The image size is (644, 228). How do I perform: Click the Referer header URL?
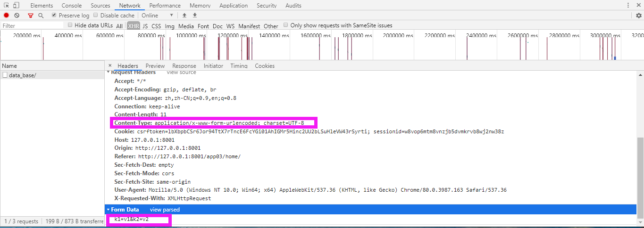point(189,156)
